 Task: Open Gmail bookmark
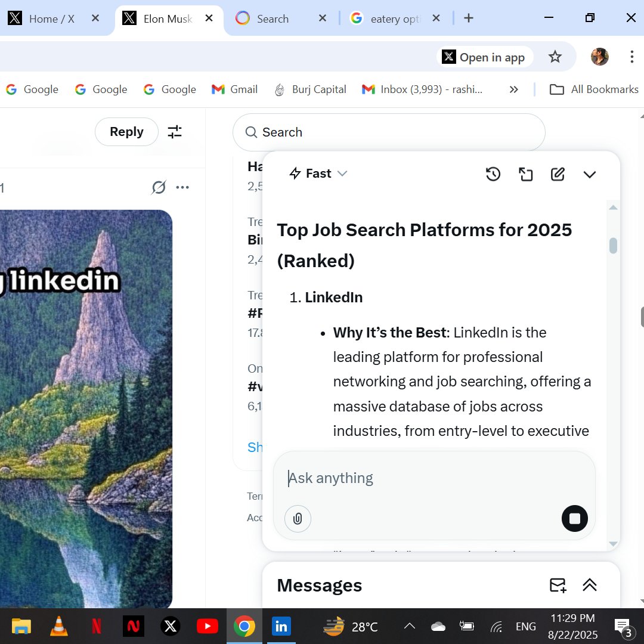tap(234, 89)
